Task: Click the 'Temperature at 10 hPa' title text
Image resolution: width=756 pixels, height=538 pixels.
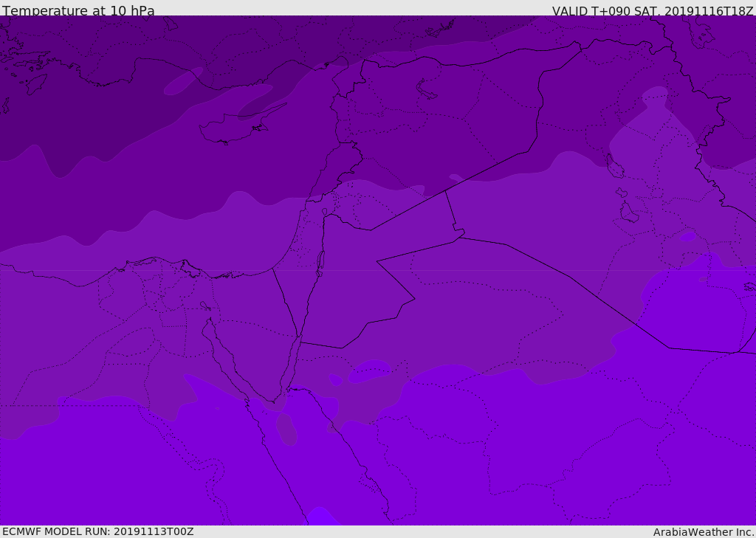Action: click(78, 10)
